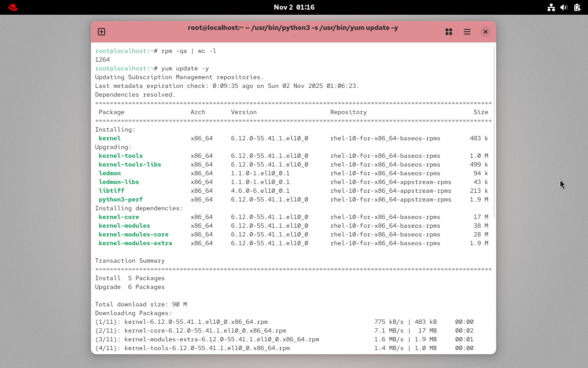Click the Red Hat activities logo
Image resolution: width=588 pixels, height=368 pixels.
point(13,7)
